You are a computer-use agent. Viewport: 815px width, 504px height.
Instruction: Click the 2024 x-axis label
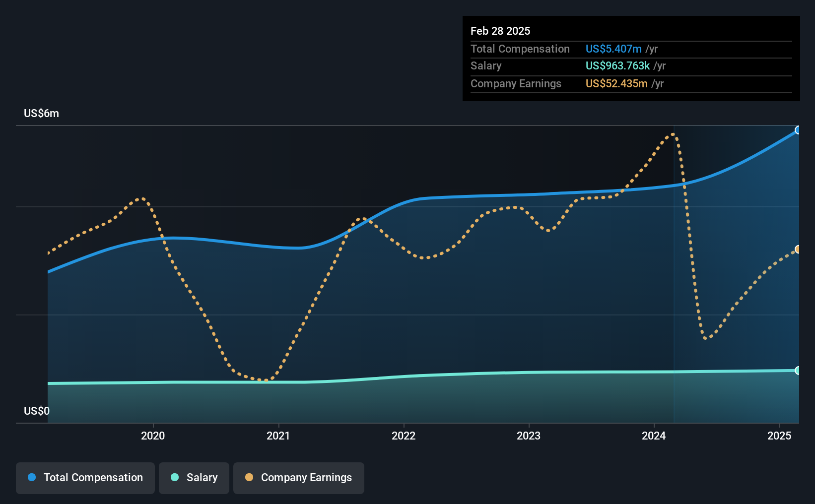654,436
